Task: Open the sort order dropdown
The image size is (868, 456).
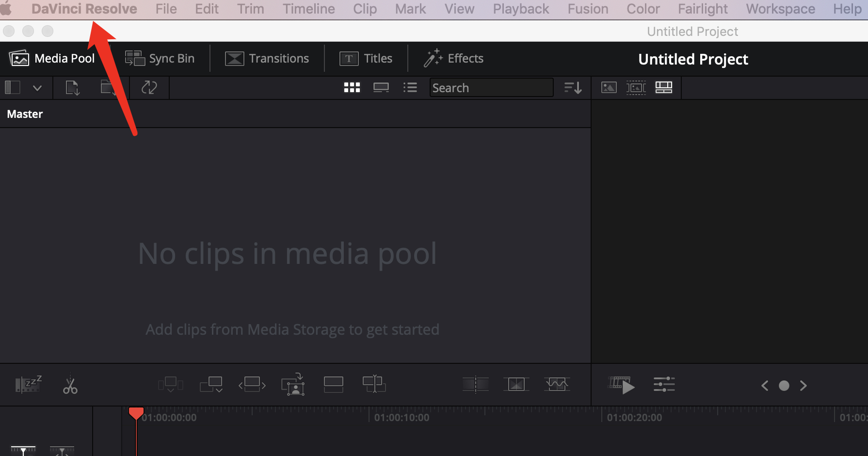Action: (573, 88)
